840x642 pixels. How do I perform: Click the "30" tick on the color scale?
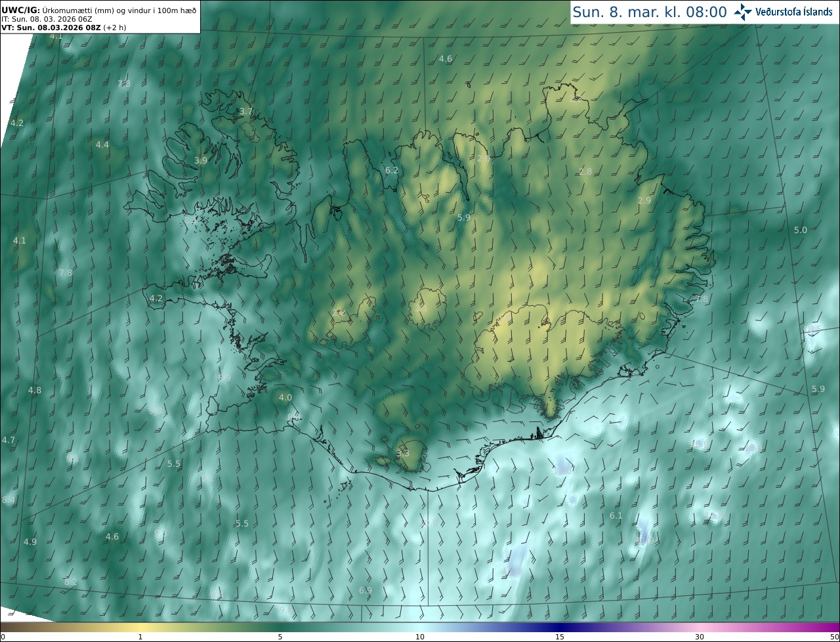(x=700, y=637)
